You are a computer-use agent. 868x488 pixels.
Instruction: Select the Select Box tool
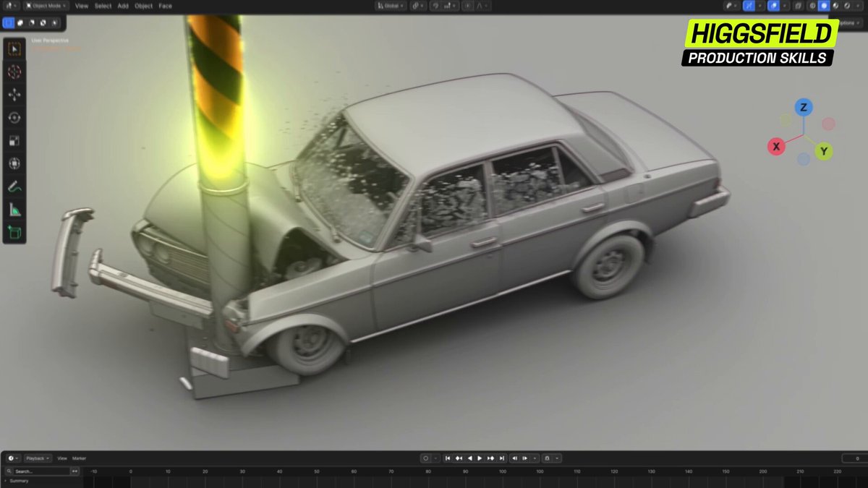click(14, 50)
